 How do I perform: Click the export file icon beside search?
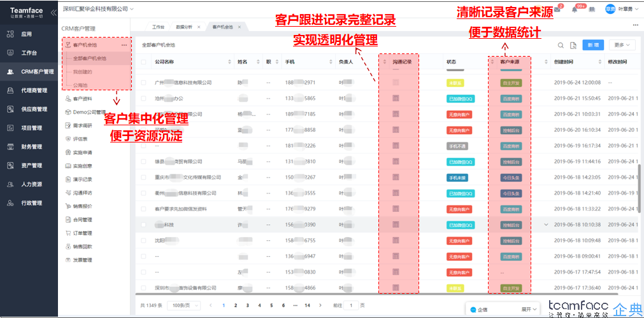coord(574,45)
